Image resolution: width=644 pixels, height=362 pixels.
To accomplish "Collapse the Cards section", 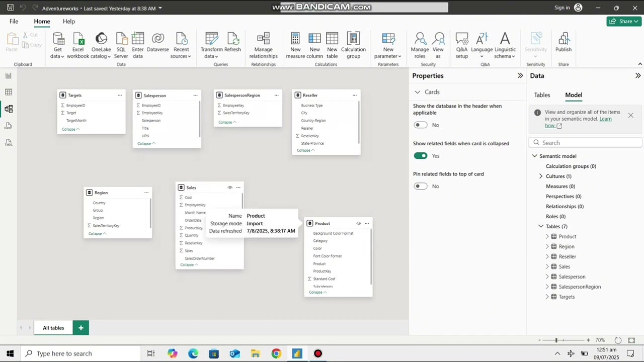I will 418,92.
